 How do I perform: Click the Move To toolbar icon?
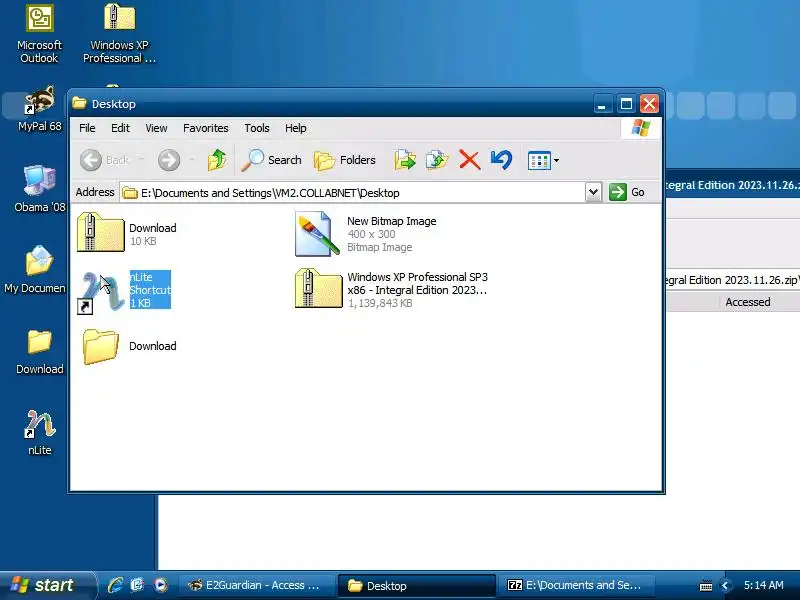point(405,160)
